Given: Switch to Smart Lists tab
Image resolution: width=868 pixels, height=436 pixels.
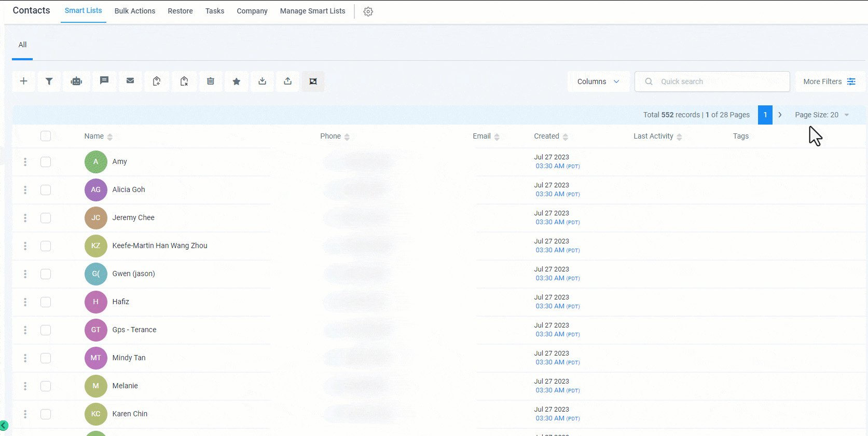Looking at the screenshot, I should point(84,11).
